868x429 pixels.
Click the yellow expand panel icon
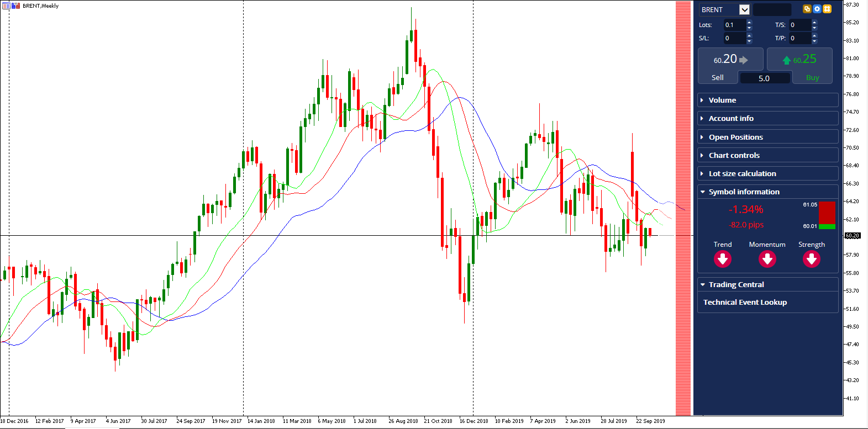(827, 9)
